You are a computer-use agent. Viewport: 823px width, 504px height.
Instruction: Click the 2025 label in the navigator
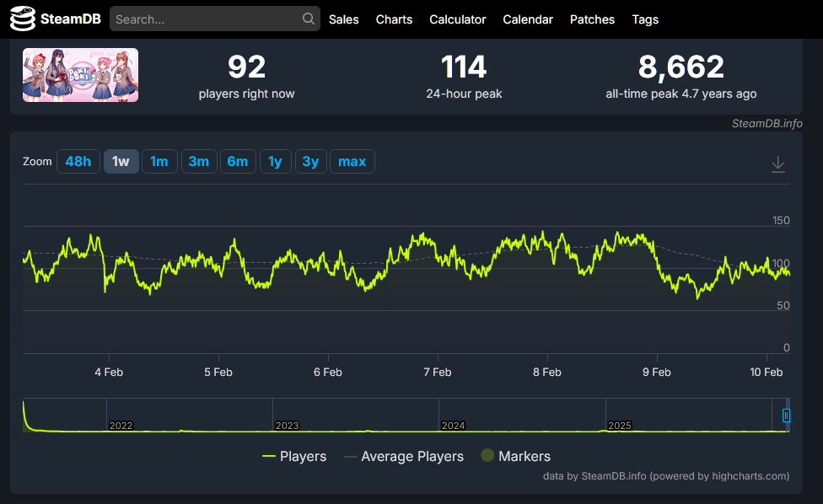click(619, 426)
